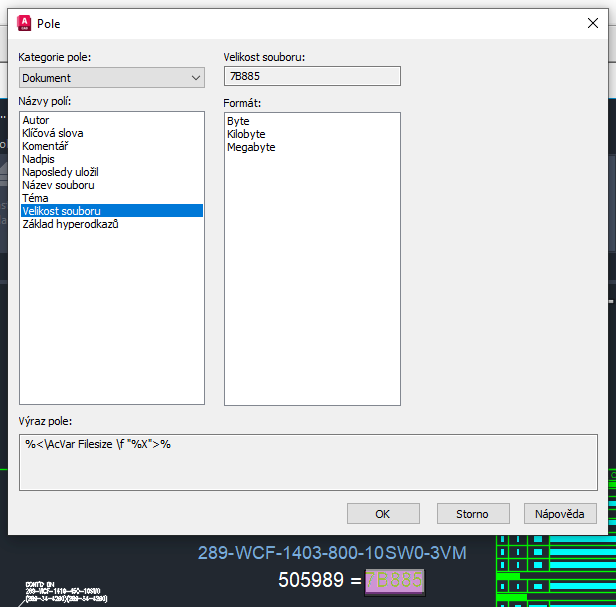Image resolution: width=616 pixels, height=607 pixels.
Task: Choose Komentář from field names list
Action: tap(45, 146)
